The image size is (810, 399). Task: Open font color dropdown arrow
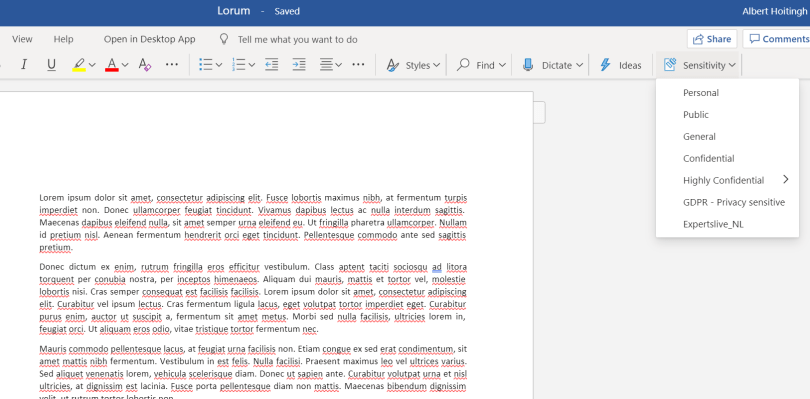[x=125, y=65]
